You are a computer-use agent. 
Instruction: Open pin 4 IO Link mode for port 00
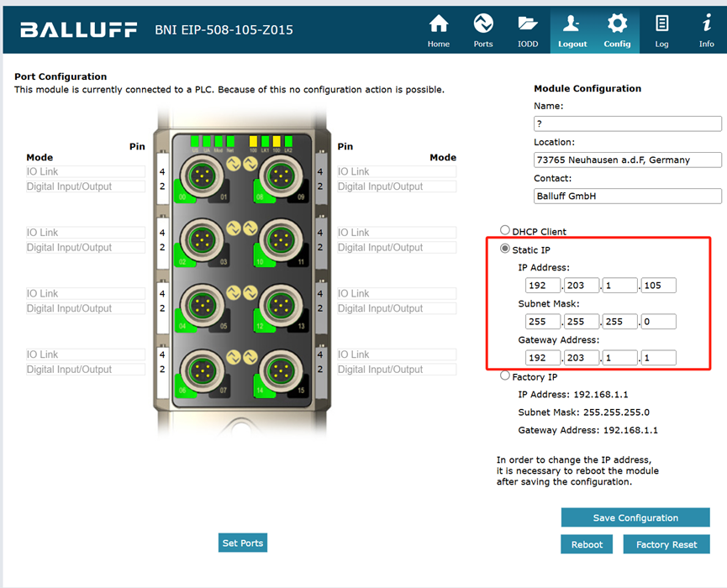point(86,171)
